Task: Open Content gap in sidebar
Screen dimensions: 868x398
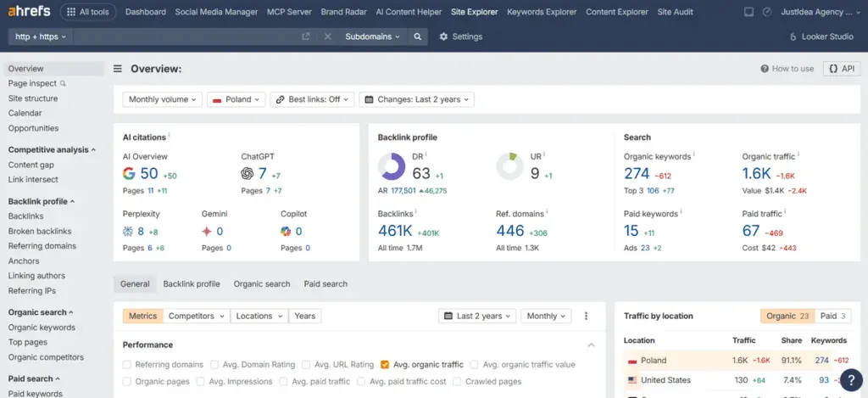Action: 31,165
